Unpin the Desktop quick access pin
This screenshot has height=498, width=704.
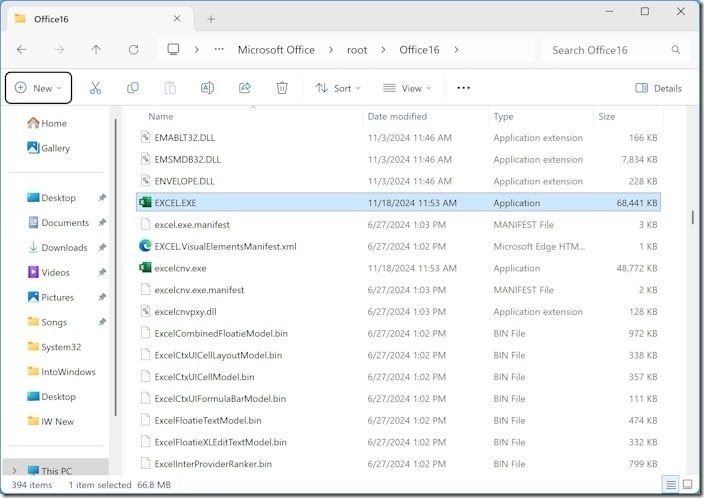click(102, 198)
